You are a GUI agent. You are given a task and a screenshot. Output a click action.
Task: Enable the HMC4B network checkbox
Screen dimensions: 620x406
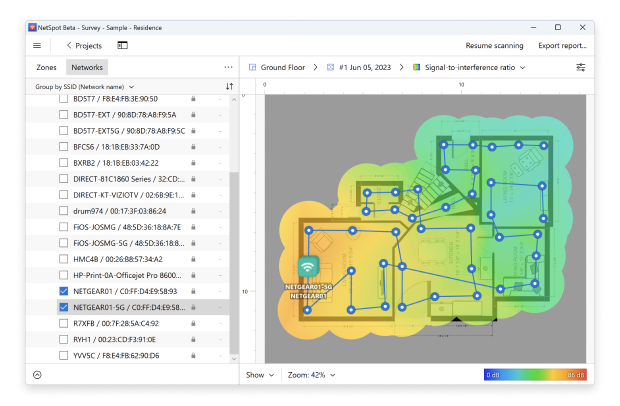click(x=63, y=259)
